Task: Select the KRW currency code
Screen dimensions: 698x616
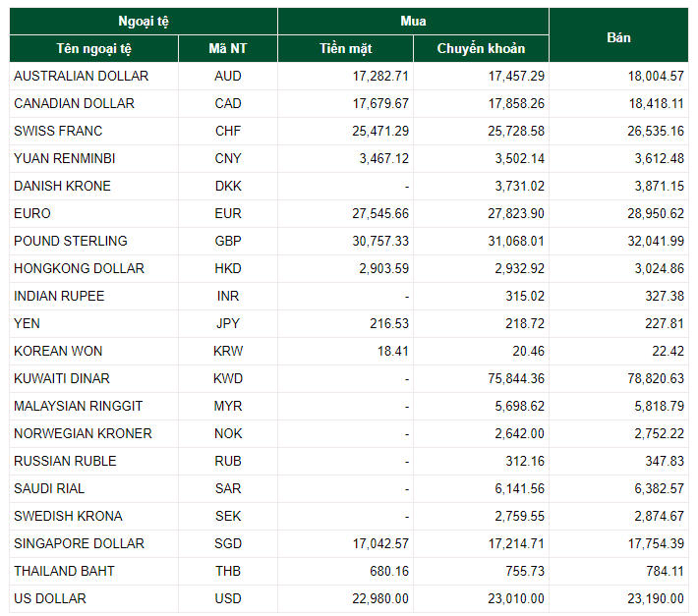Action: pyautogui.click(x=228, y=351)
